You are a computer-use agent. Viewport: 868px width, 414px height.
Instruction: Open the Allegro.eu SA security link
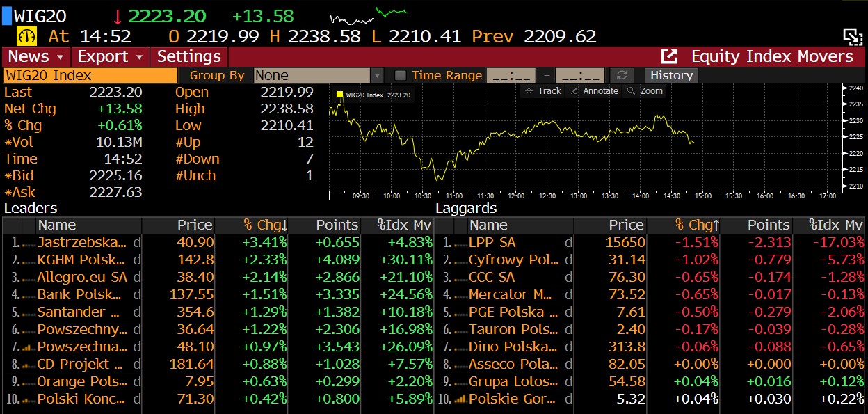(x=82, y=278)
